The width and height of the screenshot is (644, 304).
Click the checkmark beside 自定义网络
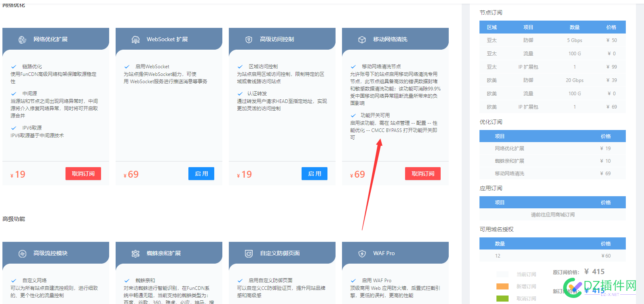click(14, 281)
